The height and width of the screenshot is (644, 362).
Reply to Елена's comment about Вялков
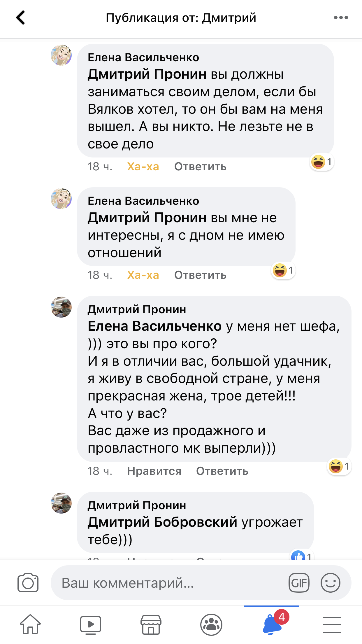[x=200, y=167]
